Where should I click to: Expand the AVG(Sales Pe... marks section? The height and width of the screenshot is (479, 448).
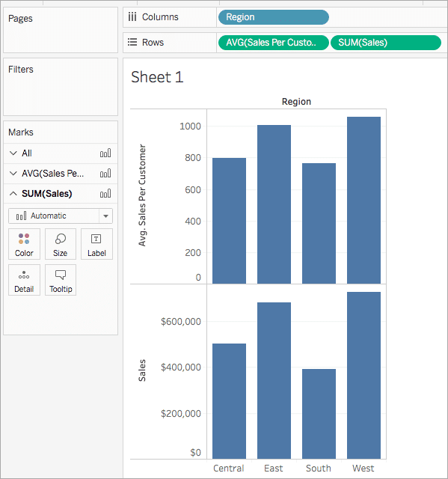click(13, 174)
